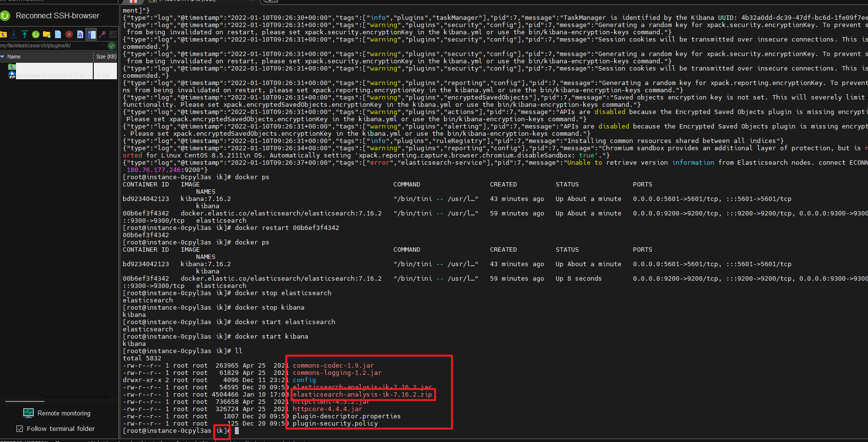Click the IP address '180.76.177.246:9200' in the terminal
The height and width of the screenshot is (442, 868).
165,170
